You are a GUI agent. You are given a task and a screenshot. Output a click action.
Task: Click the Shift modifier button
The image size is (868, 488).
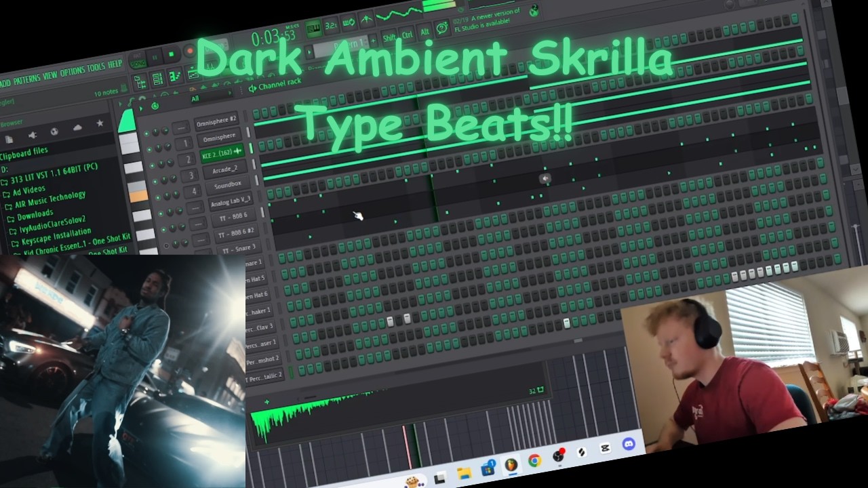pyautogui.click(x=389, y=37)
